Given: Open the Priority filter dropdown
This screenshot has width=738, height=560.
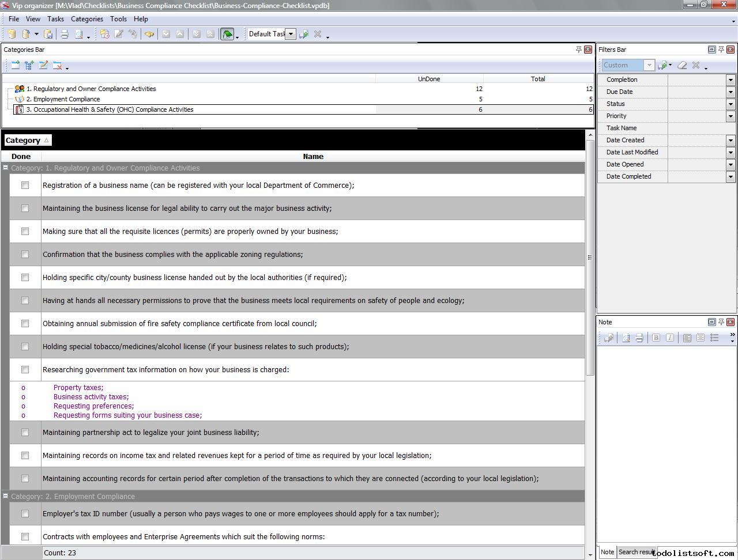Looking at the screenshot, I should point(731,116).
